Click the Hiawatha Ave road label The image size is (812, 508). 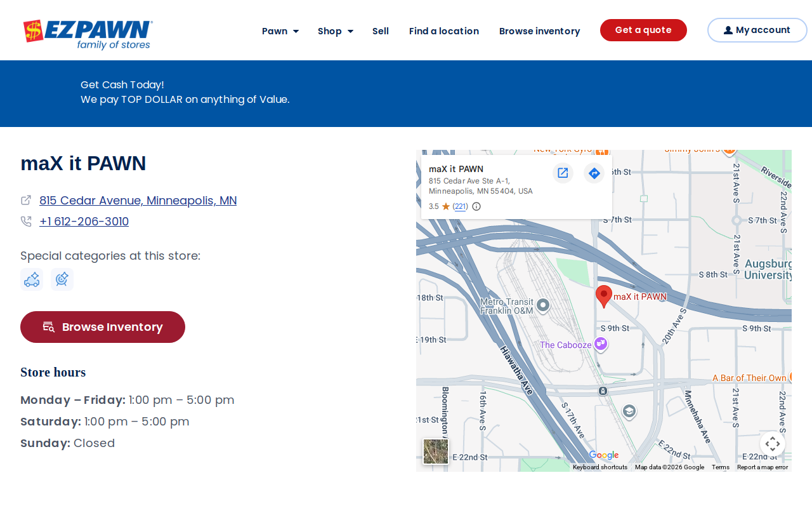pyautogui.click(x=516, y=371)
